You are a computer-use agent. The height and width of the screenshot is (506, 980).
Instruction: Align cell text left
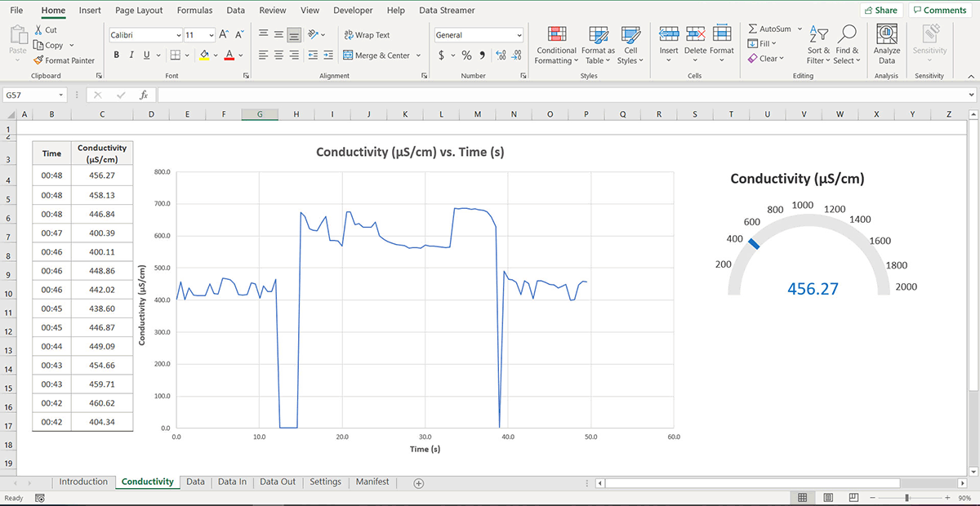click(x=264, y=55)
